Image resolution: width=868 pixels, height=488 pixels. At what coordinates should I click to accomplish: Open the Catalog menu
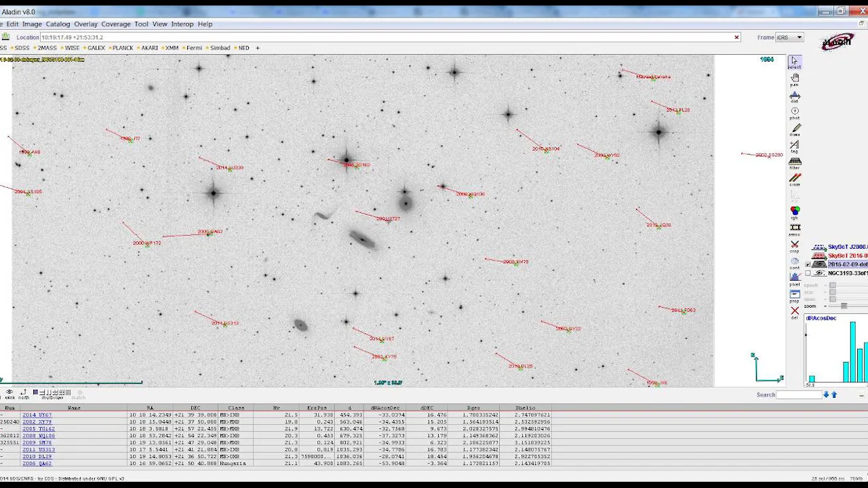pyautogui.click(x=58, y=24)
